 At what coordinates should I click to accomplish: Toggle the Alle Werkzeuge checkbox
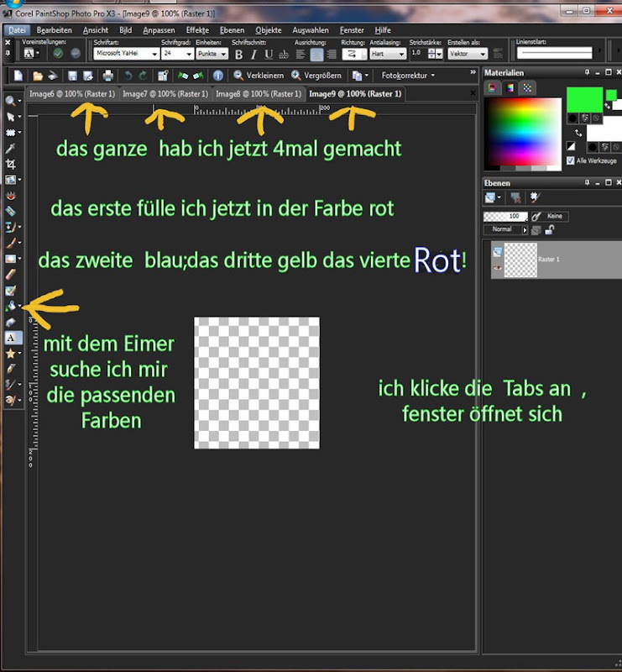[x=570, y=160]
